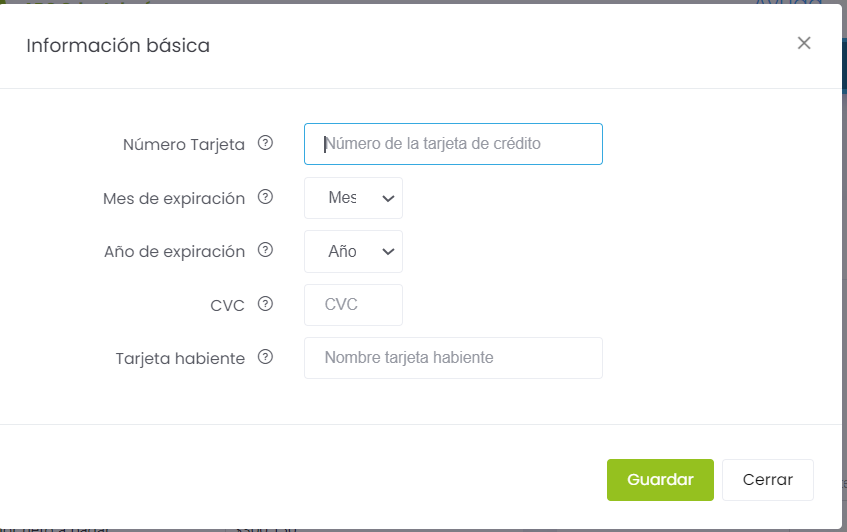Click the CVC label text
847x532 pixels.
coord(227,305)
